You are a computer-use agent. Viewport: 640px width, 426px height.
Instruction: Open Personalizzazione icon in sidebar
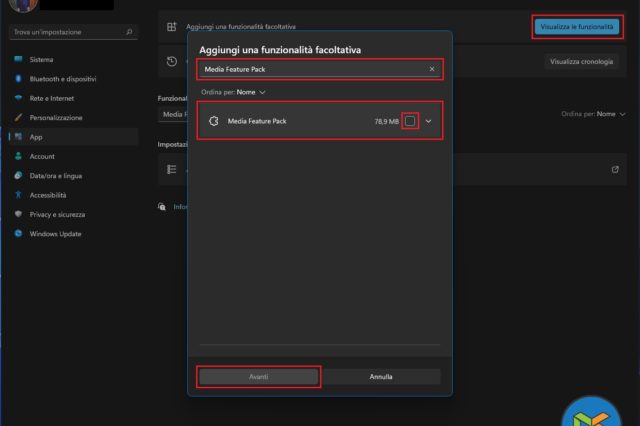[18, 117]
